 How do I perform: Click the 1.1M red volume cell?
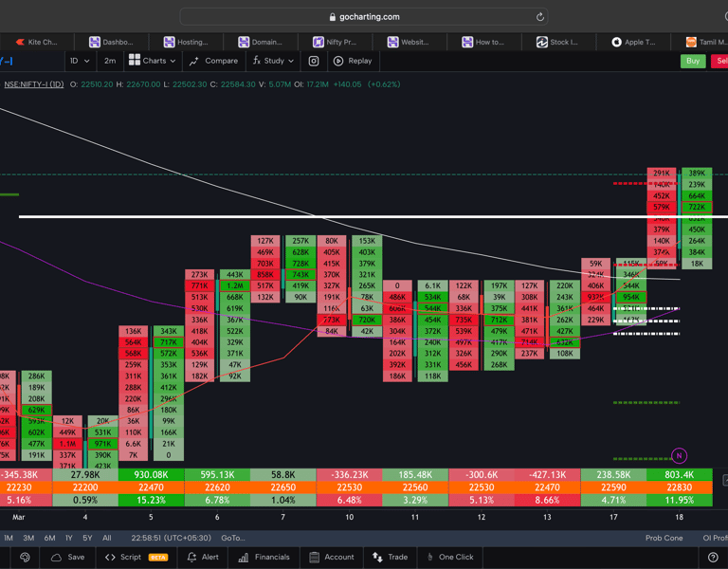[x=67, y=444]
